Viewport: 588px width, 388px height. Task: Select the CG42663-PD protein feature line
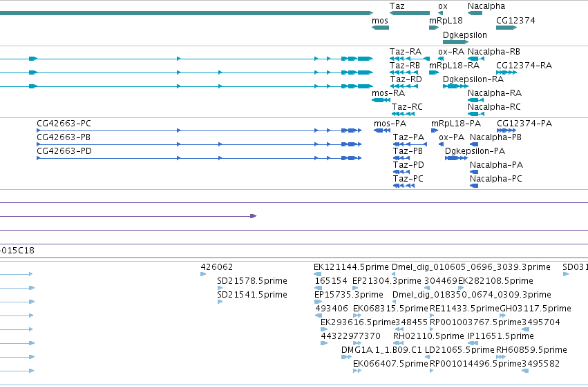point(199,158)
